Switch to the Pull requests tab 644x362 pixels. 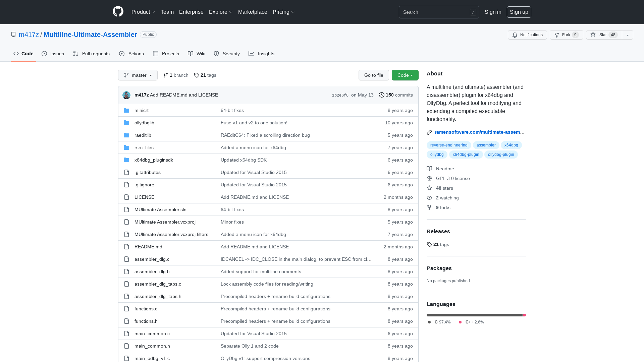(91, 54)
